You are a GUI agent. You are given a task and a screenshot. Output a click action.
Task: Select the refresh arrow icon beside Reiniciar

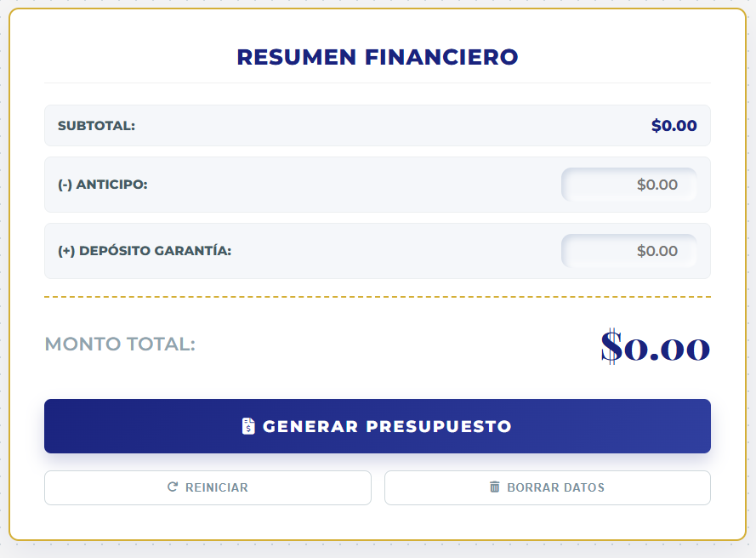[x=173, y=487]
